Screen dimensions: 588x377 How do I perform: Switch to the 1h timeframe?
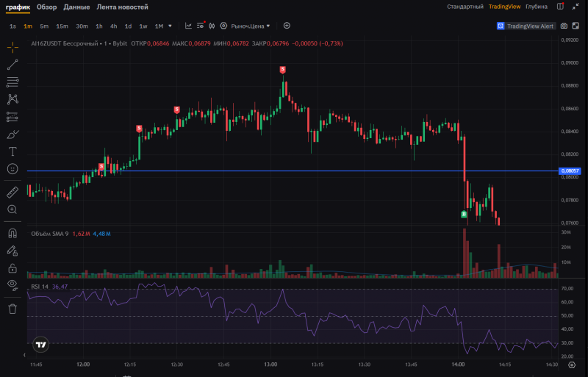click(x=99, y=26)
